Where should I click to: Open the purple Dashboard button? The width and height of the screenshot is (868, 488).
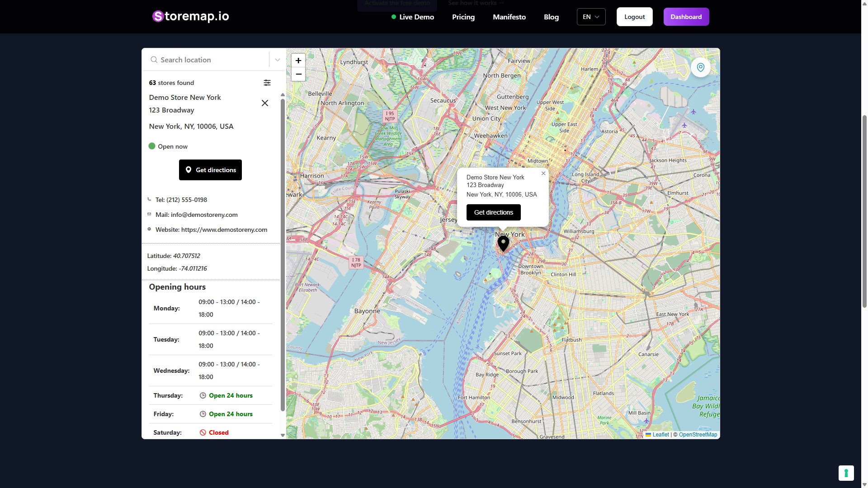[686, 17]
